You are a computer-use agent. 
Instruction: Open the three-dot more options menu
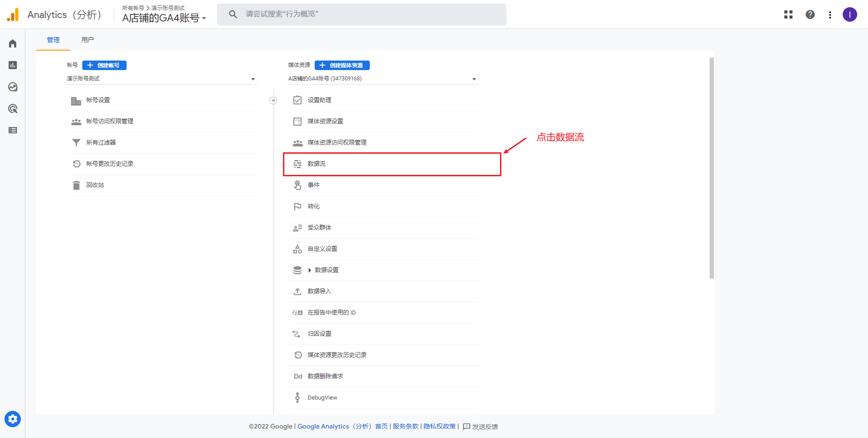(830, 14)
